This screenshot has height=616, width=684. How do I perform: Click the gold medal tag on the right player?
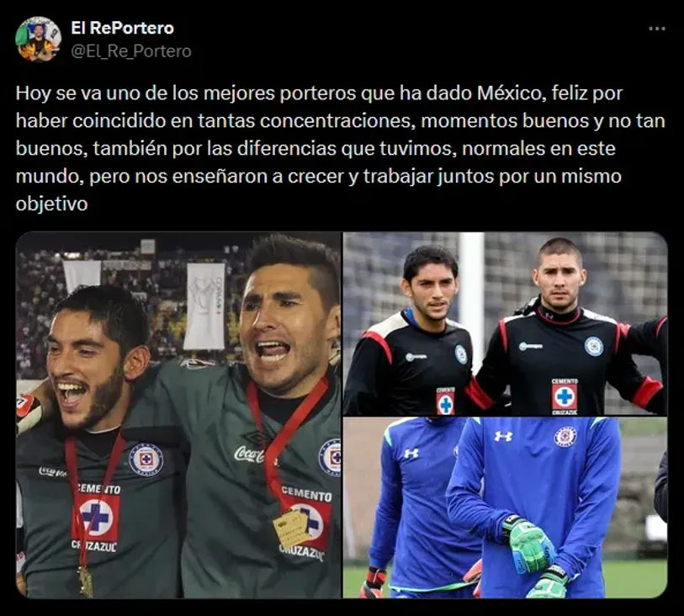click(x=291, y=529)
